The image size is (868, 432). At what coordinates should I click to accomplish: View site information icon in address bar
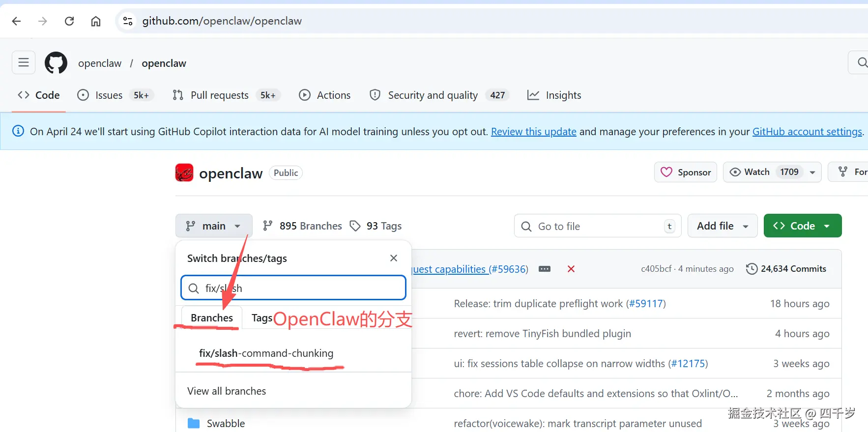tap(128, 21)
